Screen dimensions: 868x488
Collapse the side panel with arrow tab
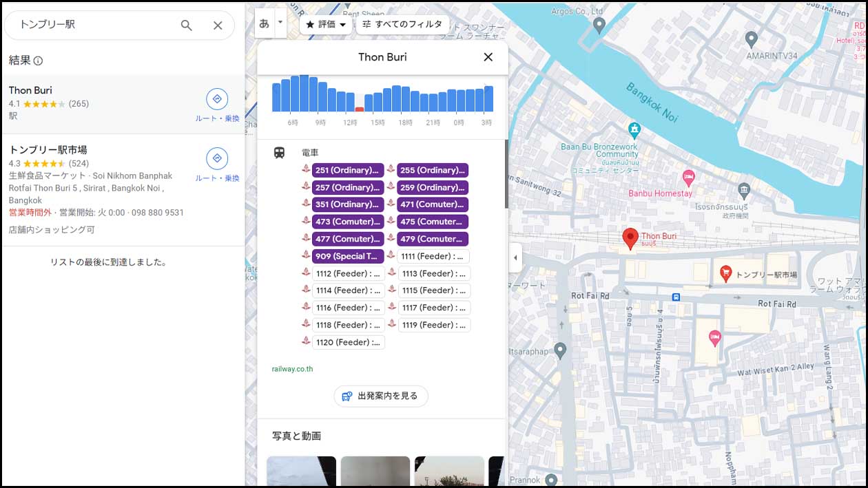click(515, 258)
